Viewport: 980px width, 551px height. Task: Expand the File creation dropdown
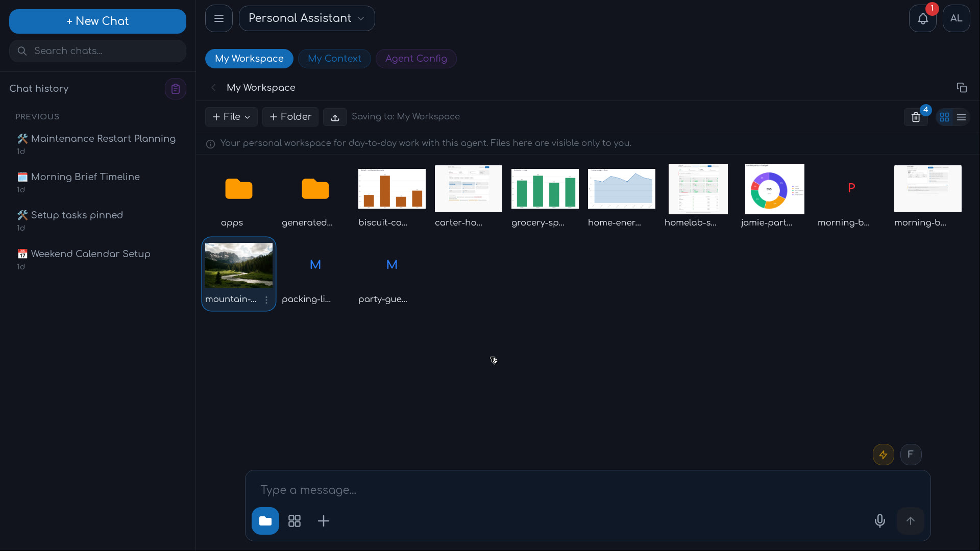[231, 117]
